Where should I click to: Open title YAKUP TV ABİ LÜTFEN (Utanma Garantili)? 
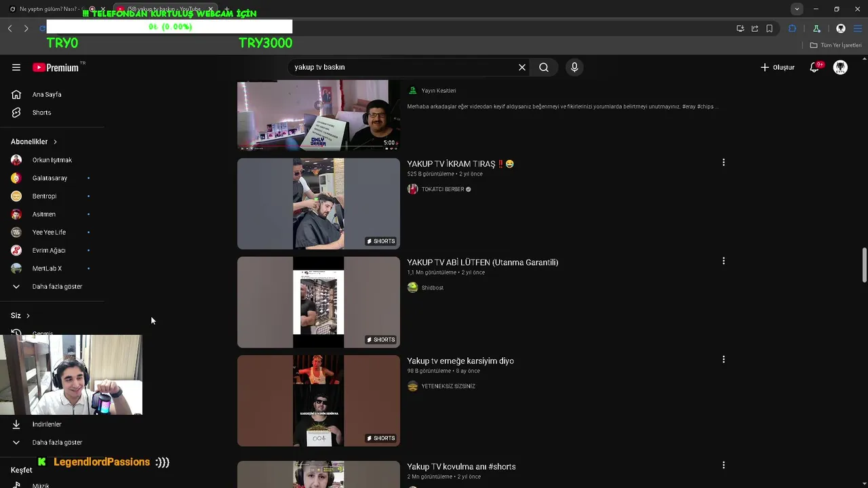click(483, 262)
